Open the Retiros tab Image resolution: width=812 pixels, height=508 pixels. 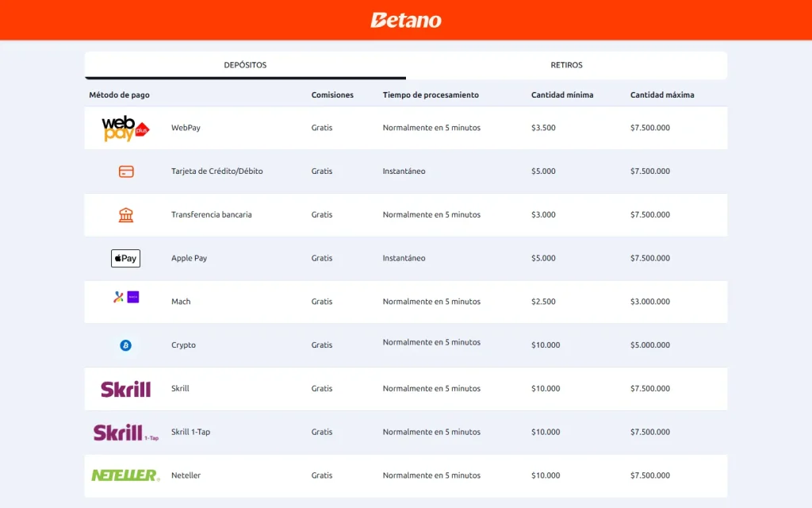coord(566,65)
